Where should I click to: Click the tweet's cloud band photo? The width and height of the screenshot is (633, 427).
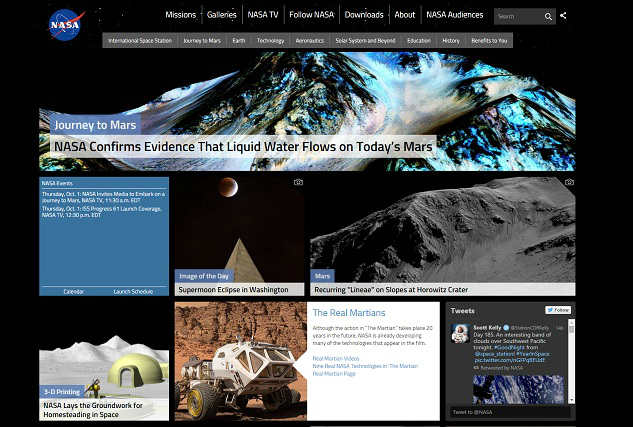[518, 389]
